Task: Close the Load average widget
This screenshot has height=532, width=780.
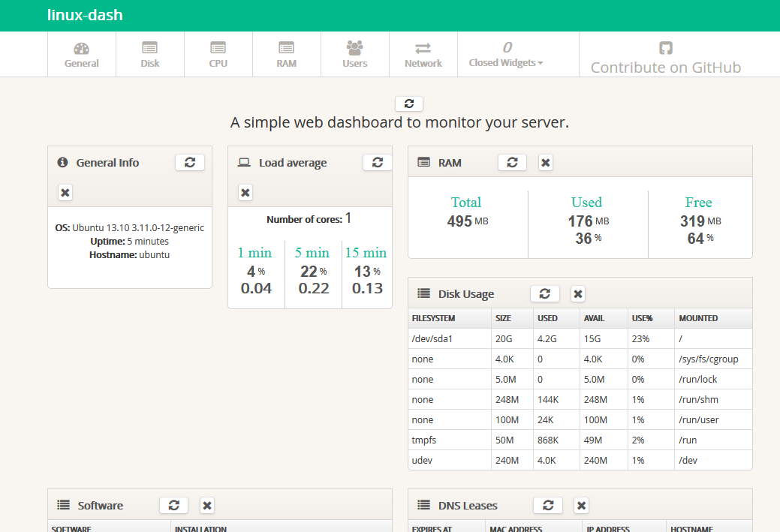Action: pos(245,193)
